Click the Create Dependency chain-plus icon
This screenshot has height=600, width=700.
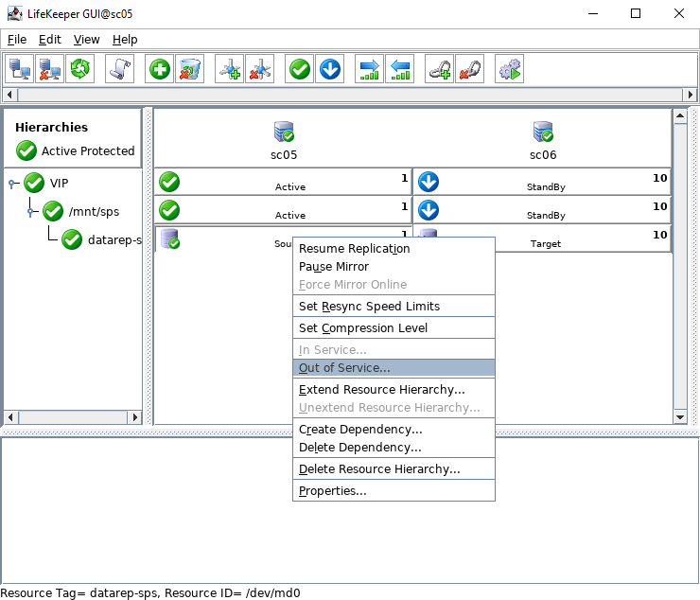439,69
